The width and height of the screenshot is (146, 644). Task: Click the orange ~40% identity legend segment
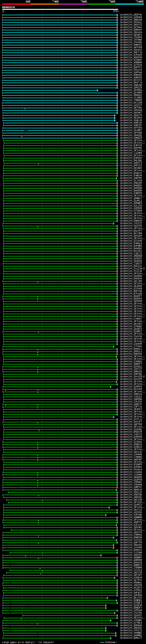point(45,4)
